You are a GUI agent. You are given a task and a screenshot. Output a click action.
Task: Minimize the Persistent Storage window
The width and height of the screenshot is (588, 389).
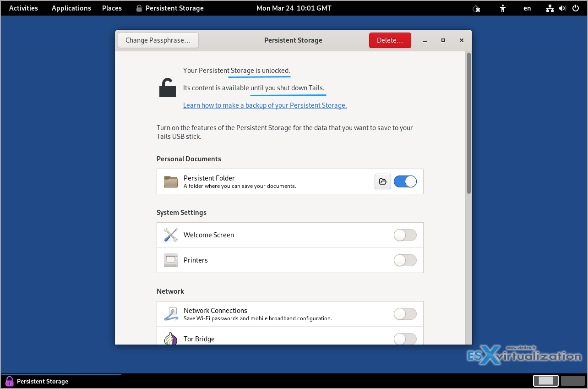(425, 40)
